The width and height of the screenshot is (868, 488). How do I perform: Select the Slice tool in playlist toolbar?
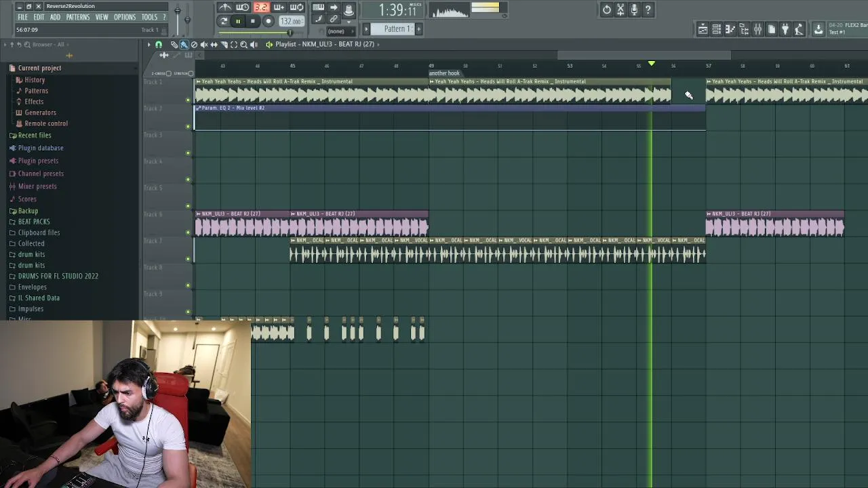(x=224, y=44)
